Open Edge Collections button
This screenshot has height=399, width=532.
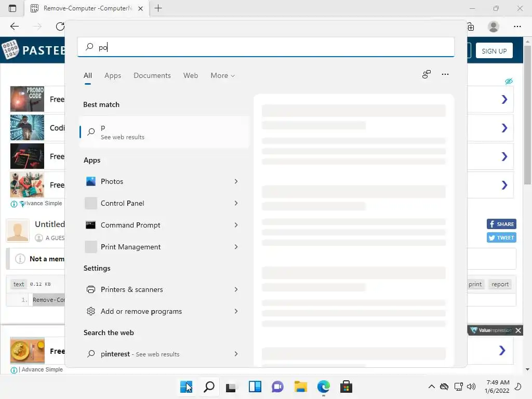471,27
